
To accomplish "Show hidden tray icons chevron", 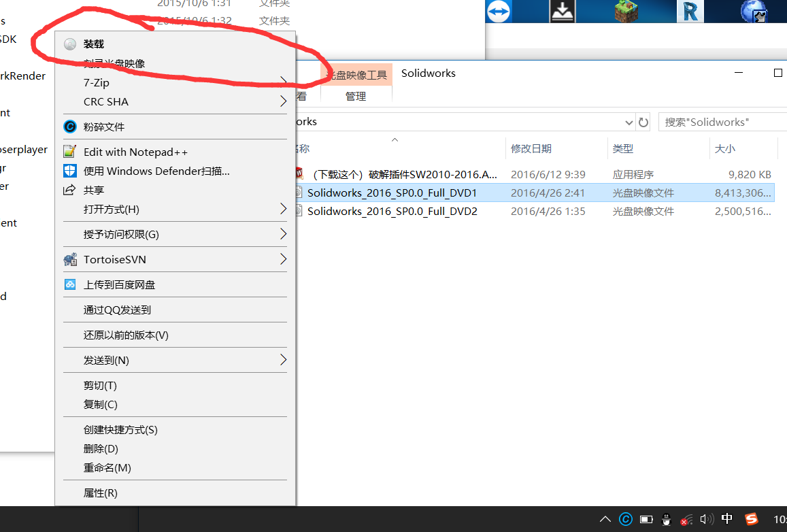I will (x=605, y=519).
